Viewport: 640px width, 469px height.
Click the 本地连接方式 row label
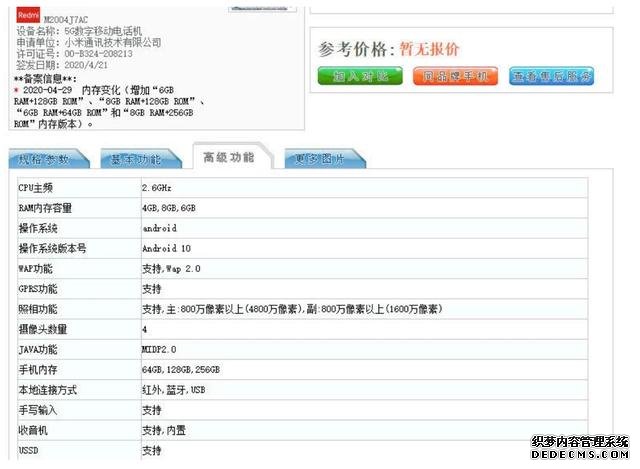click(47, 390)
